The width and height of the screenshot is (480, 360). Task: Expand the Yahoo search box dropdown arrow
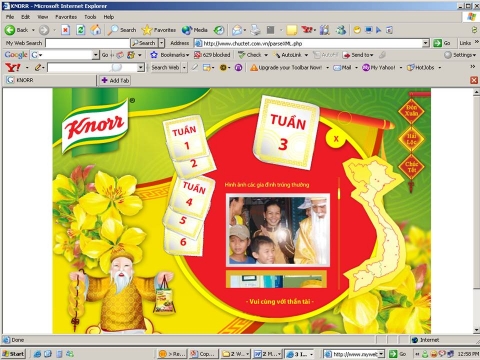(x=141, y=68)
